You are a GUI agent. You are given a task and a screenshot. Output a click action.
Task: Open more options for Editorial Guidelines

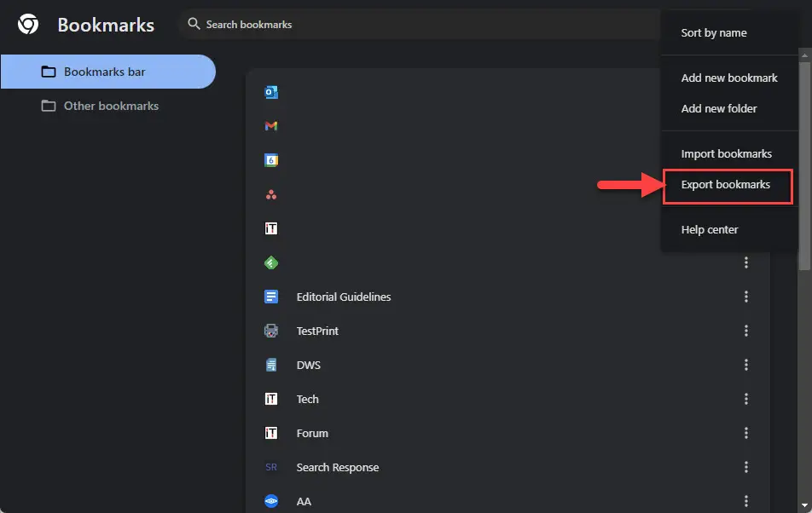745,297
